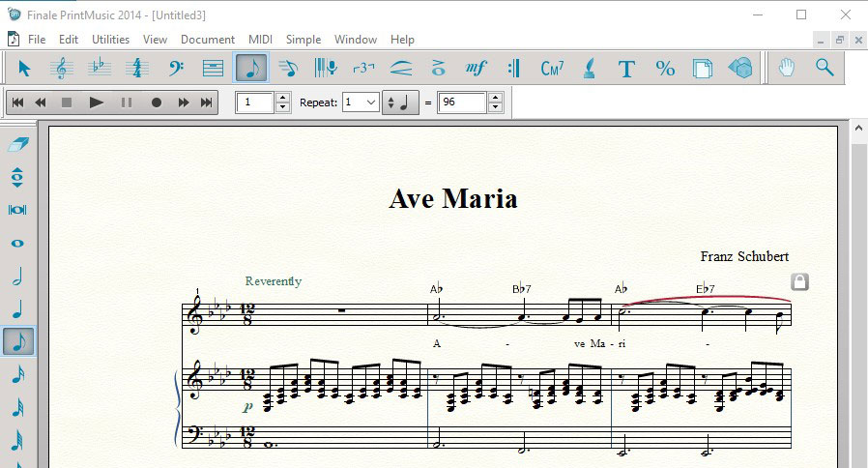Image resolution: width=868 pixels, height=468 pixels.
Task: Click the Ave Maria title text
Action: 452,199
